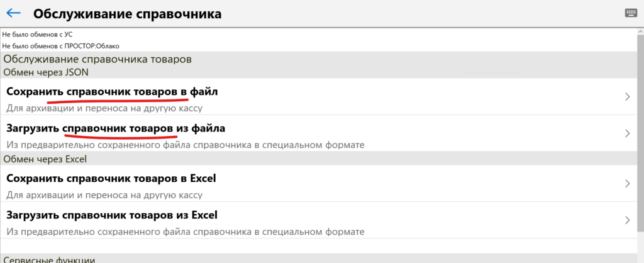Expand chevron for Загрузить справочник товаров из Excel

[627, 220]
